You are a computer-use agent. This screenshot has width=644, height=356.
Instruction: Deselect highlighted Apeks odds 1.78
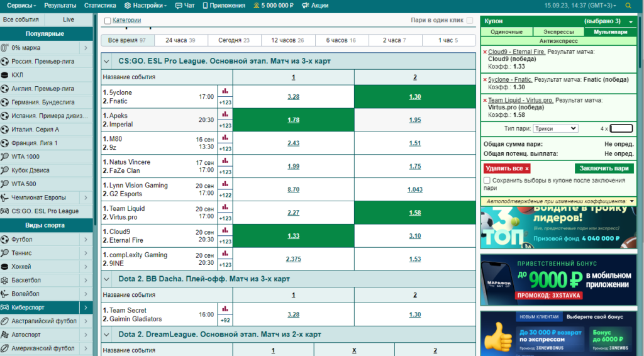[x=293, y=120]
